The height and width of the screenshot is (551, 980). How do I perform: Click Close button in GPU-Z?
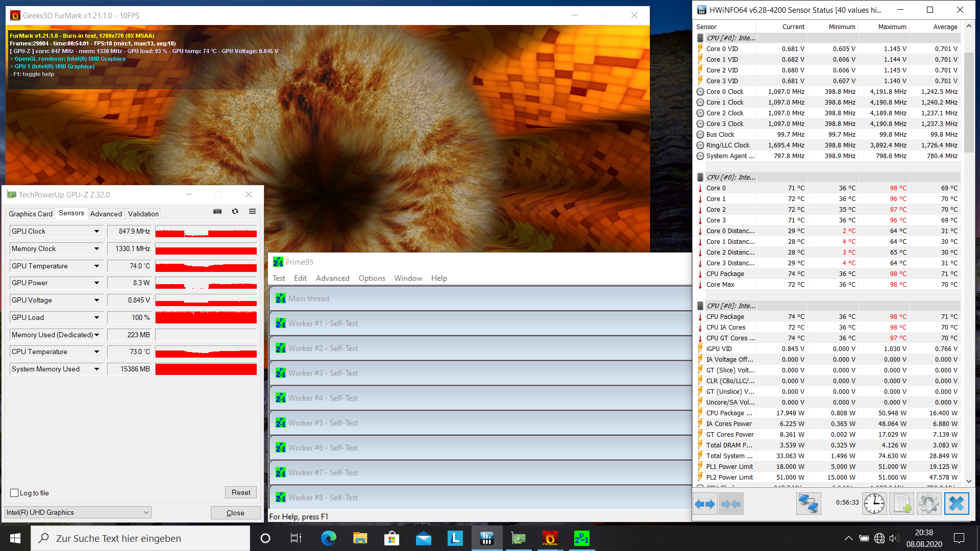click(235, 513)
